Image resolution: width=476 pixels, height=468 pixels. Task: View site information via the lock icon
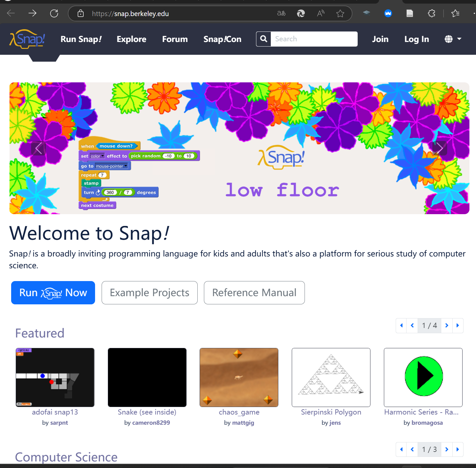81,13
